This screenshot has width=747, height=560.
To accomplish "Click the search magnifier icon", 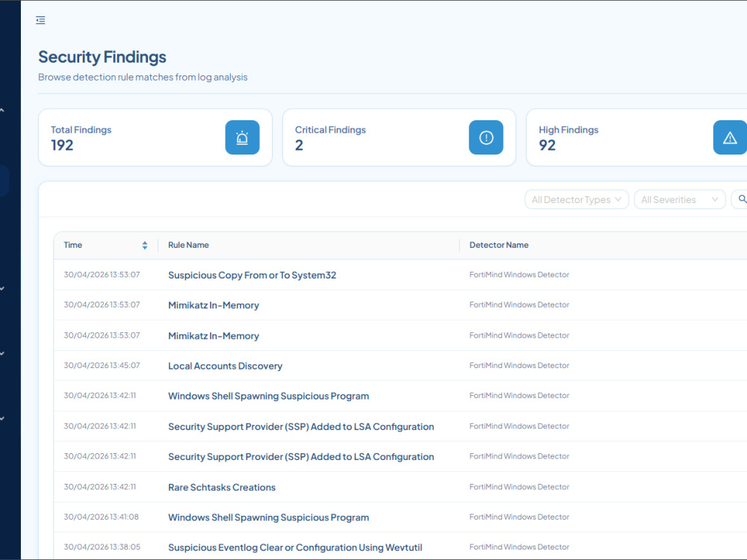I will point(742,199).
